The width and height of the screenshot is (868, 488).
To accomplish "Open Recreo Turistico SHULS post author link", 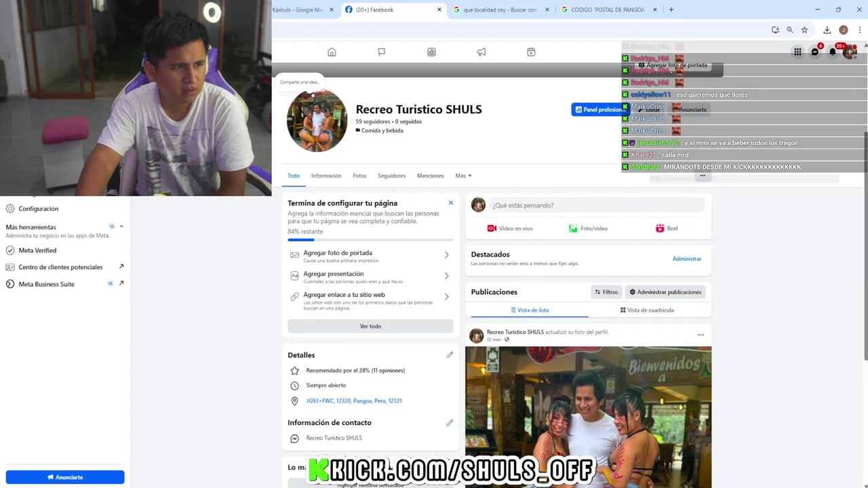I will coord(515,332).
